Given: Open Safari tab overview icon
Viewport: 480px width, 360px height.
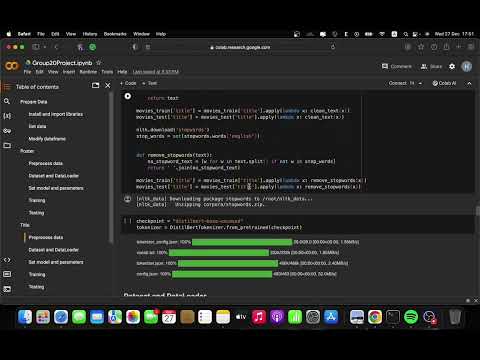Looking at the screenshot, I should coord(471,47).
